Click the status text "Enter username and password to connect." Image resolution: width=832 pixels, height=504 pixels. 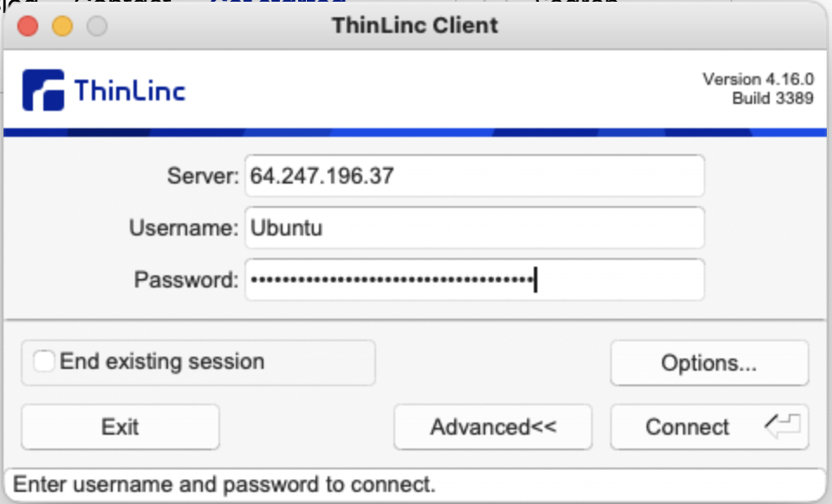224,484
